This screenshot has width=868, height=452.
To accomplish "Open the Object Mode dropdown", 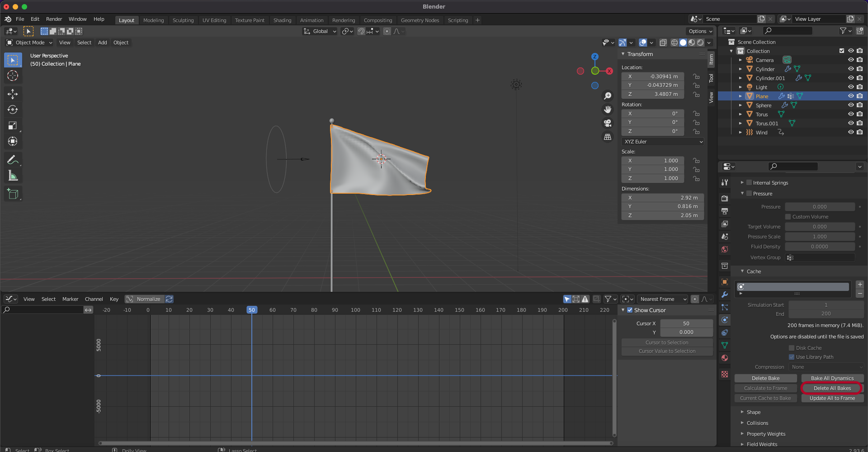I will click(x=29, y=43).
